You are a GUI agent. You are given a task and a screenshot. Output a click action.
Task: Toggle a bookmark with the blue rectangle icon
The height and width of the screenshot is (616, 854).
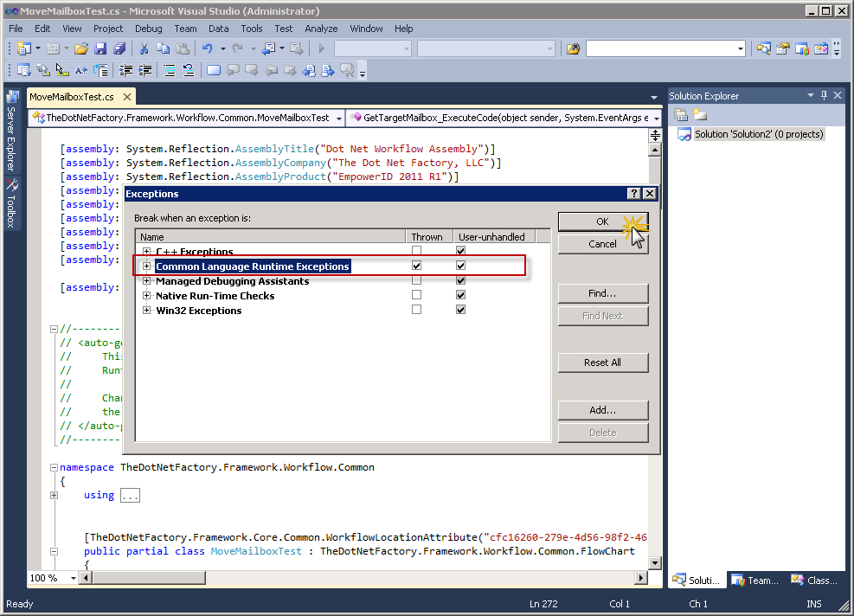[214, 70]
